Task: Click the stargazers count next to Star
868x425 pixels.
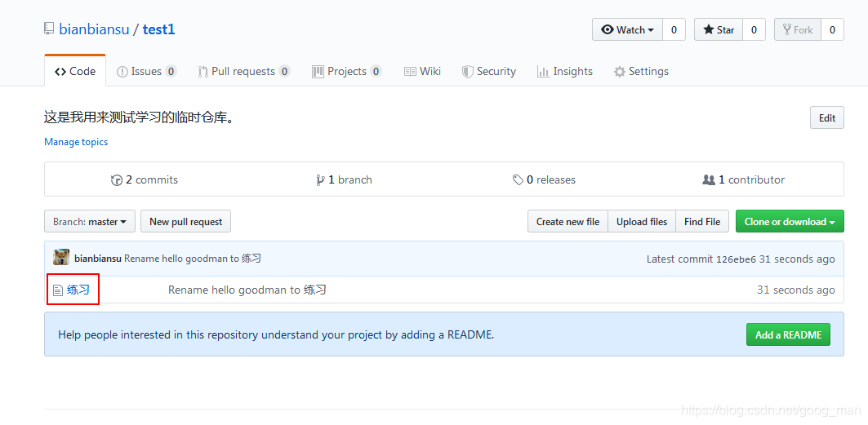Action: point(754,30)
